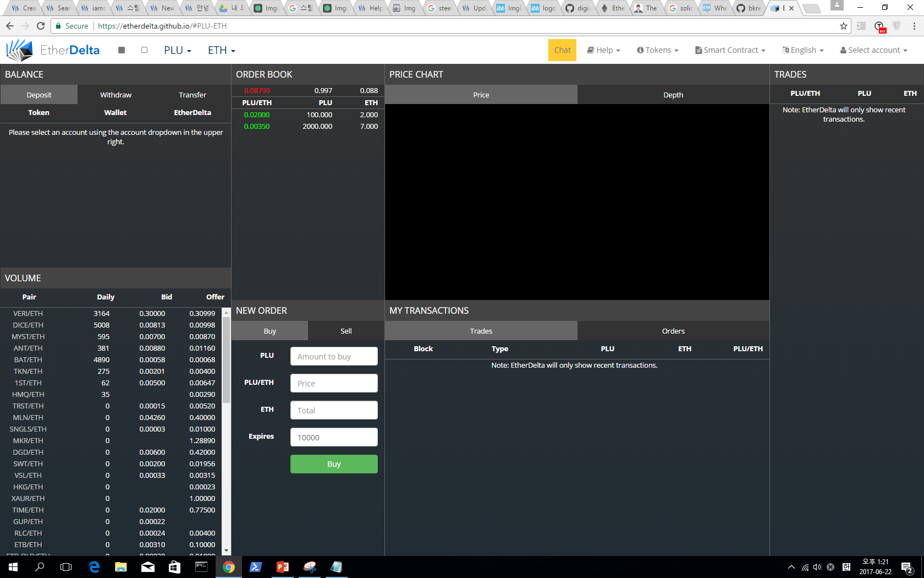Screen dimensions: 924x578
Task: Switch to the Deposit tab
Action: (x=38, y=95)
